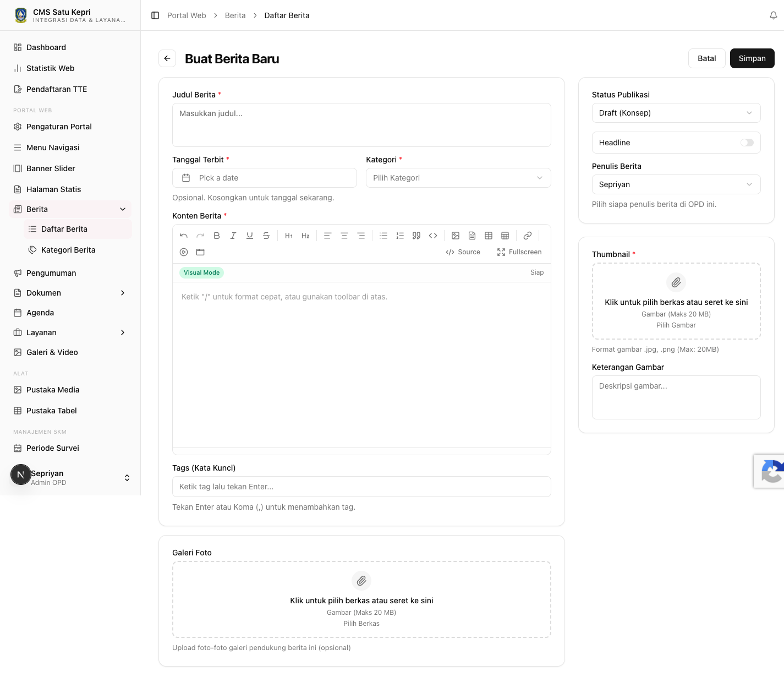Add a hyperlink using the link icon
The height and width of the screenshot is (693, 784).
(x=528, y=236)
